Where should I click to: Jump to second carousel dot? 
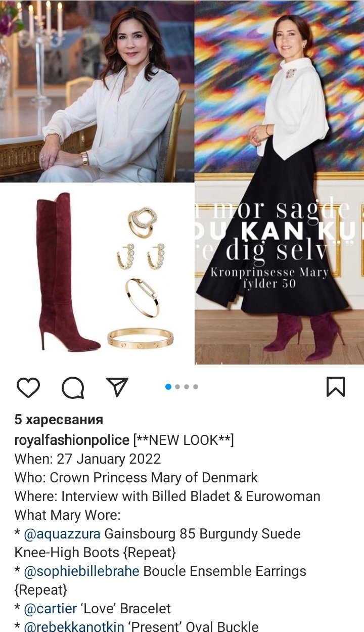(177, 387)
